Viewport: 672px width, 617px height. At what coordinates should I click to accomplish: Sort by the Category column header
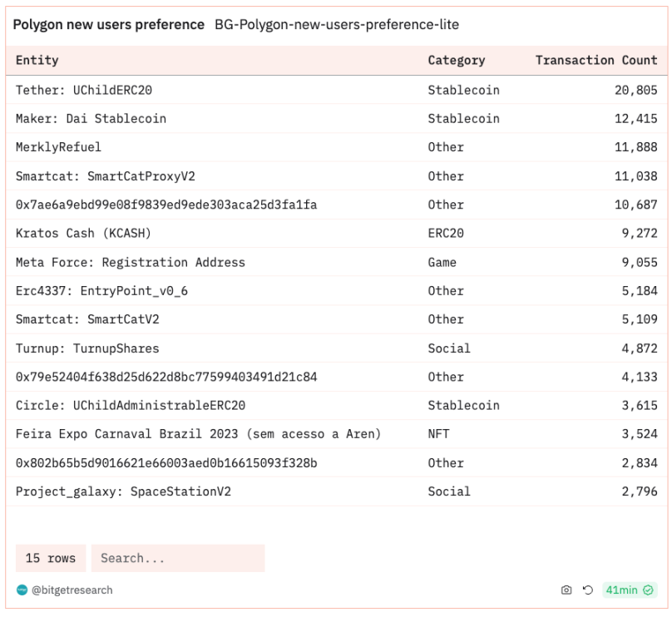tap(456, 61)
